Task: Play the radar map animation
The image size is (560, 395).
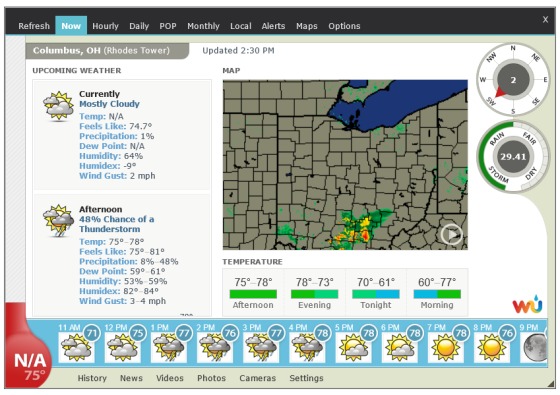Action: pos(451,235)
